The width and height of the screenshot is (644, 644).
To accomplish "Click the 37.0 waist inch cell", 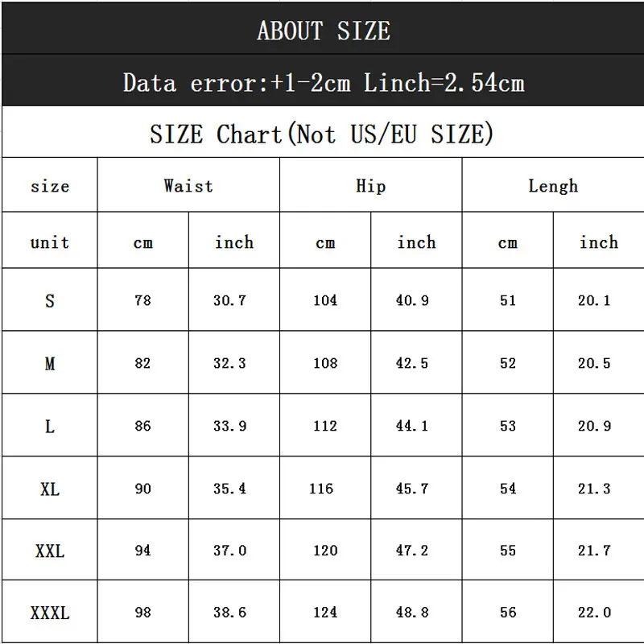I will click(x=230, y=551).
